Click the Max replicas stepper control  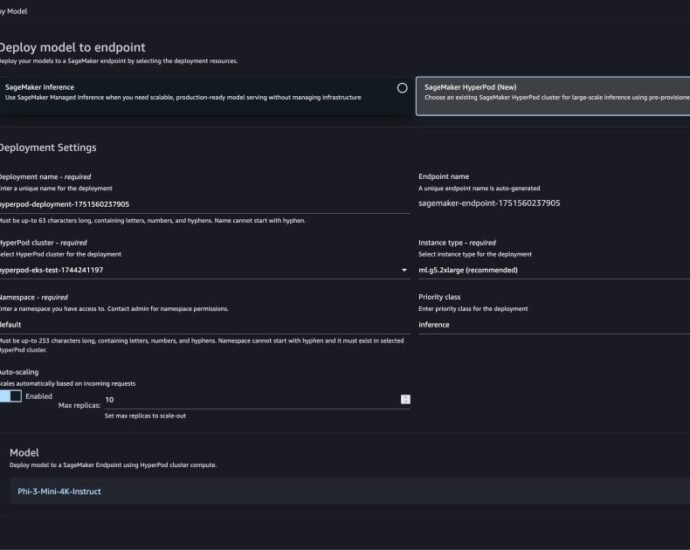[405, 399]
